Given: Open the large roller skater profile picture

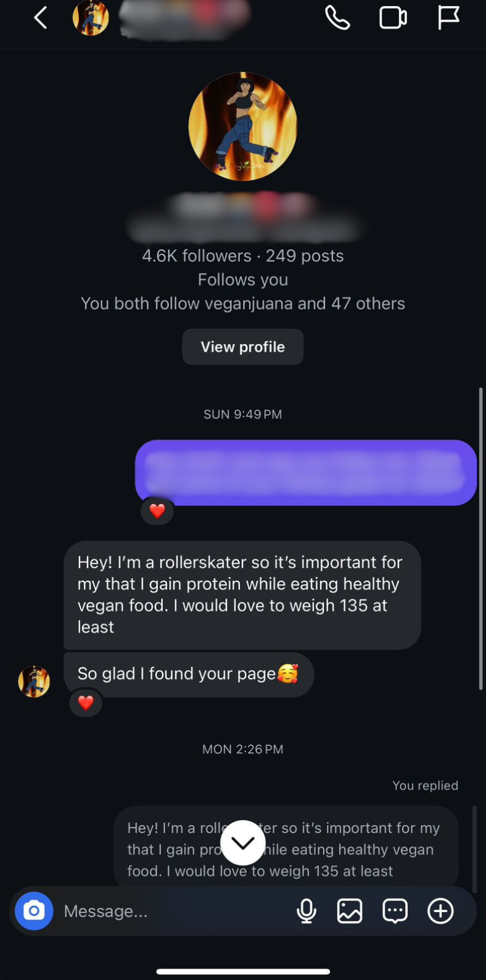Looking at the screenshot, I should point(242,126).
